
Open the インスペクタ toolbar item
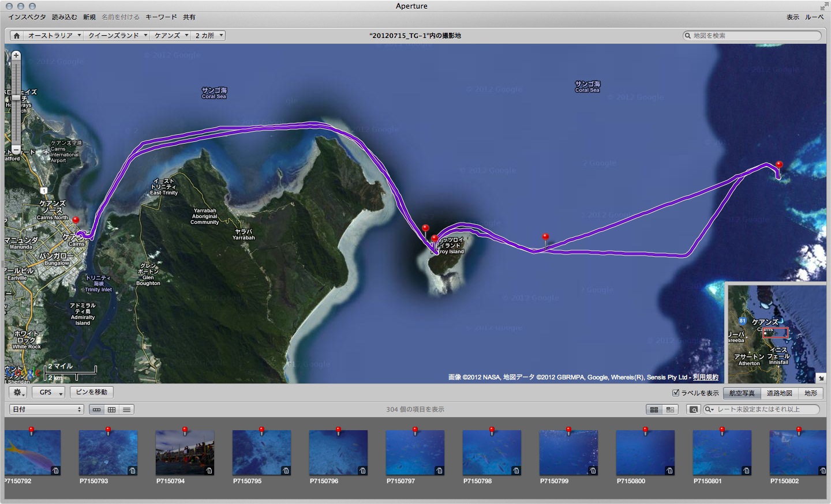pyautogui.click(x=27, y=17)
